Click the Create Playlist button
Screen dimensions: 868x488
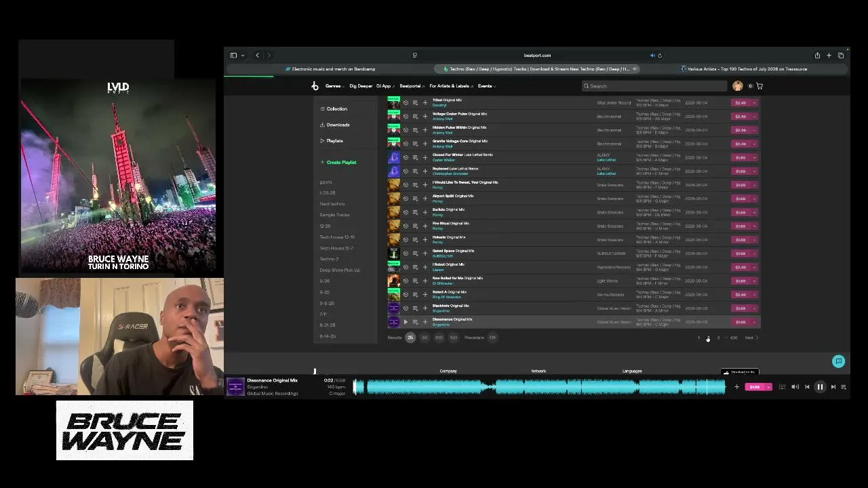[338, 163]
